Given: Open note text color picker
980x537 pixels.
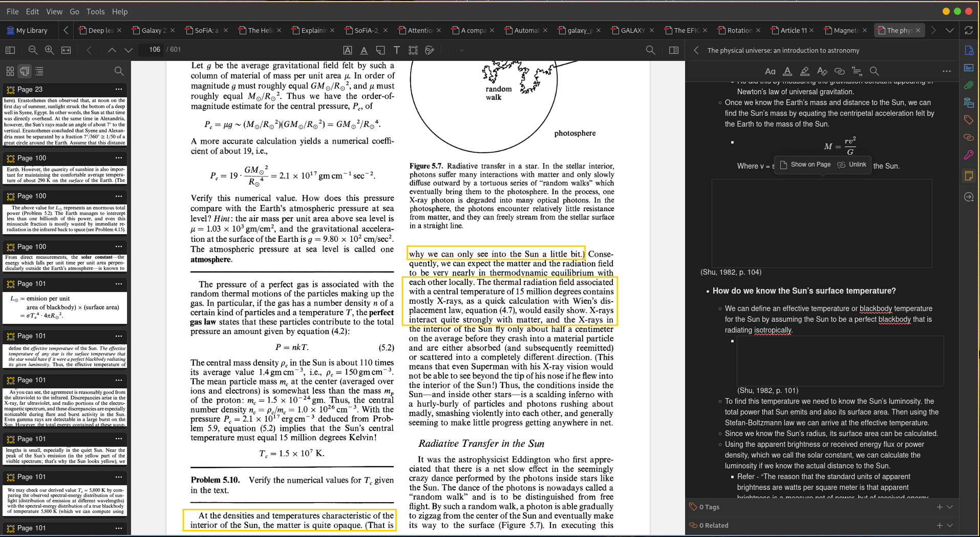Looking at the screenshot, I should 787,71.
